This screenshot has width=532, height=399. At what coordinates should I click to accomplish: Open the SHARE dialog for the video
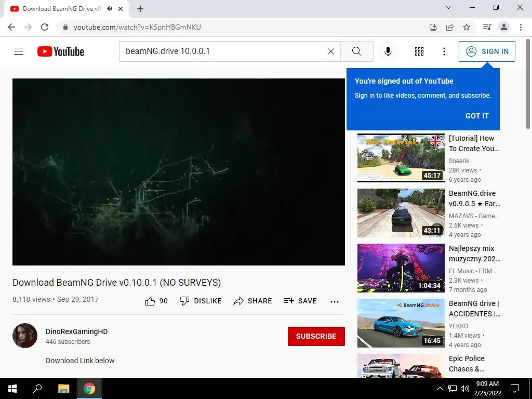pyautogui.click(x=253, y=301)
